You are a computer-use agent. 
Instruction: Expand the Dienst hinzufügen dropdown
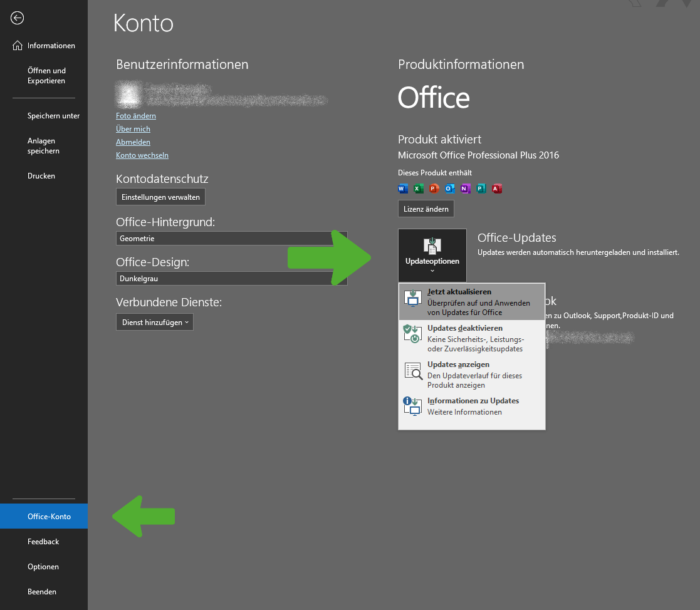coord(154,322)
